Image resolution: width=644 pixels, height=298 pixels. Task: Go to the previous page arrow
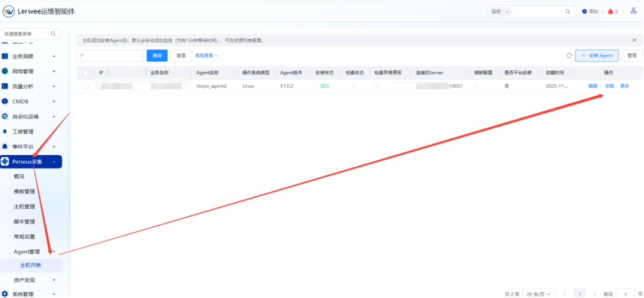565,294
